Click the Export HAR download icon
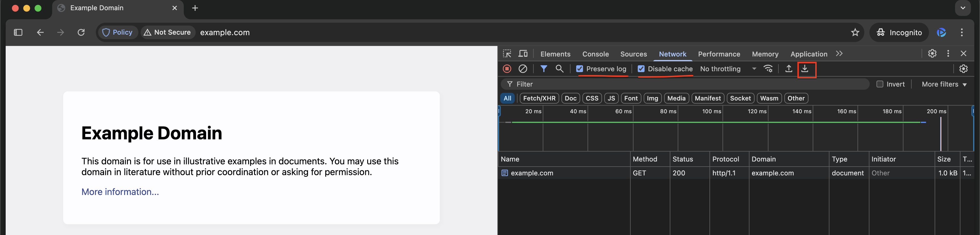 [x=805, y=69]
